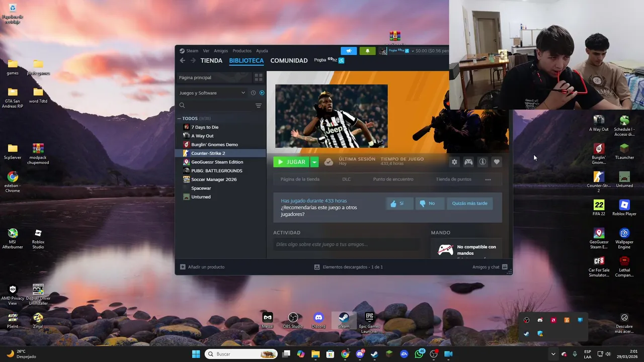The image size is (644, 362).
Task: Open Punto de encuentro link
Action: point(393,179)
